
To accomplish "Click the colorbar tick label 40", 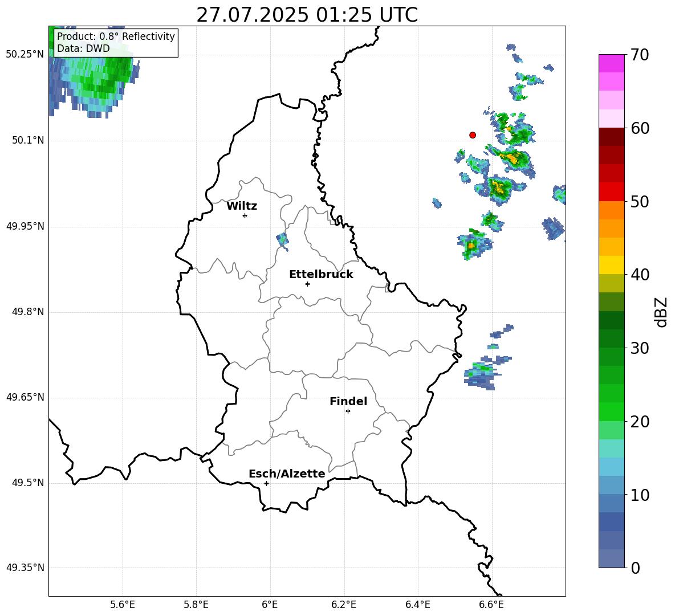I will 640,275.
